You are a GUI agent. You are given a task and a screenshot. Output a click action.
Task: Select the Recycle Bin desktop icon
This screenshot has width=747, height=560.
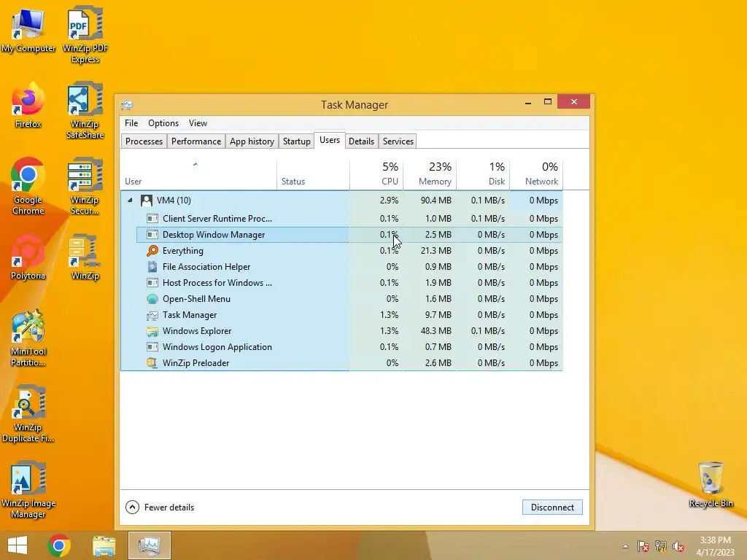pyautogui.click(x=711, y=485)
